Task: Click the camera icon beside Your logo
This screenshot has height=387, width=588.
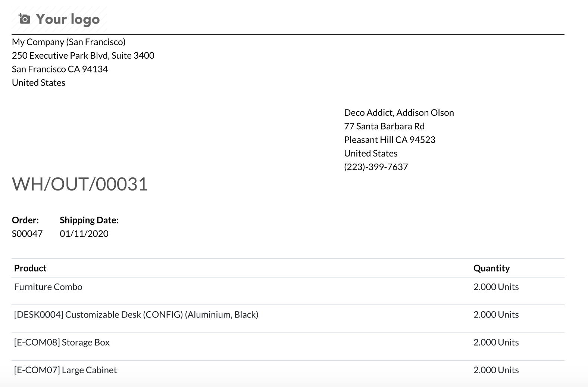Action: point(25,19)
